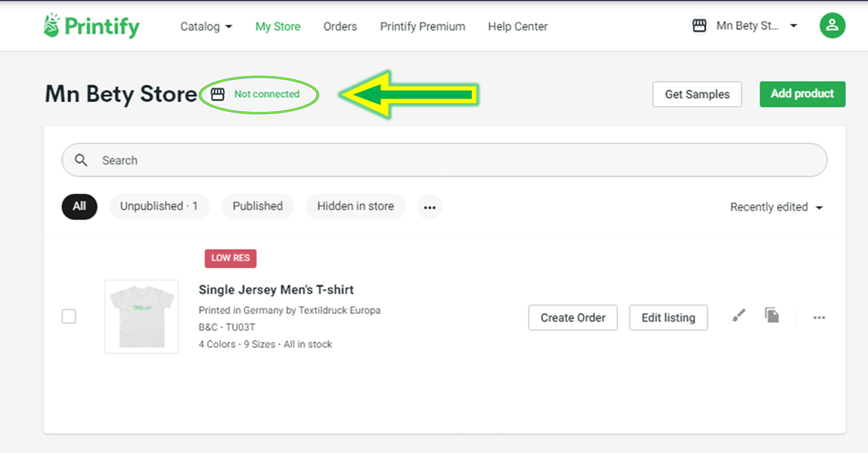The width and height of the screenshot is (868, 453).
Task: Open the user account avatar menu
Action: [x=832, y=26]
